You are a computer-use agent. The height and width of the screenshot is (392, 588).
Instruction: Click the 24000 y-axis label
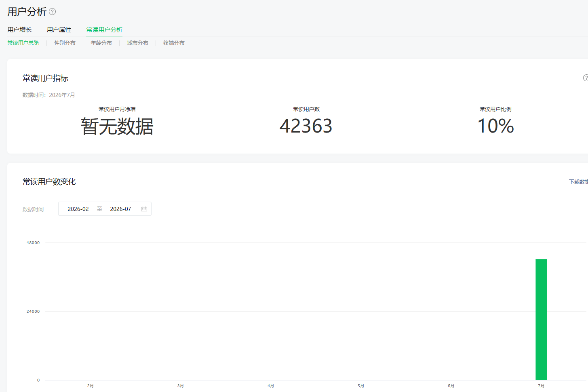33,312
